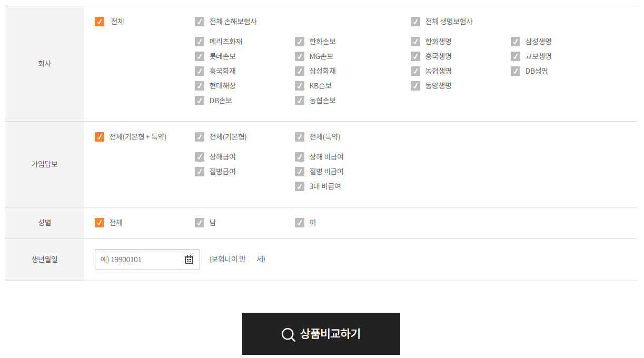Check the KB손보 insurer option
This screenshot has width=644, height=358.
(x=300, y=86)
